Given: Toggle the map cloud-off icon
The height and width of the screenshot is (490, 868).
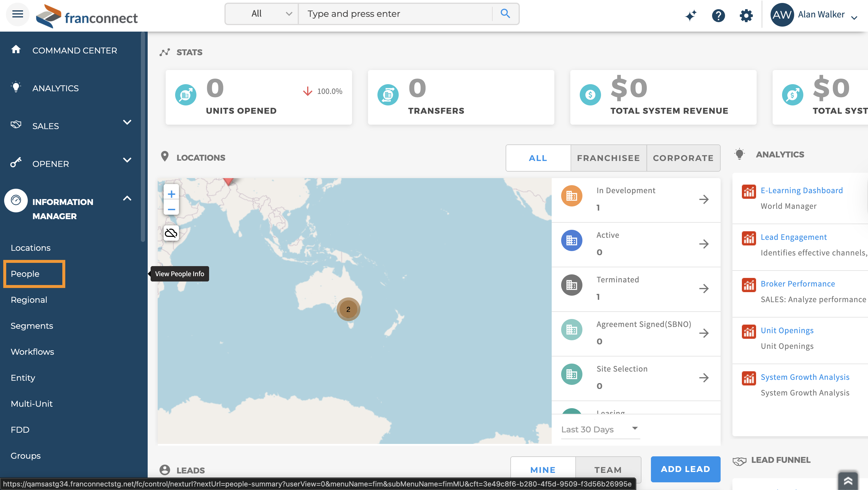Looking at the screenshot, I should click(171, 233).
